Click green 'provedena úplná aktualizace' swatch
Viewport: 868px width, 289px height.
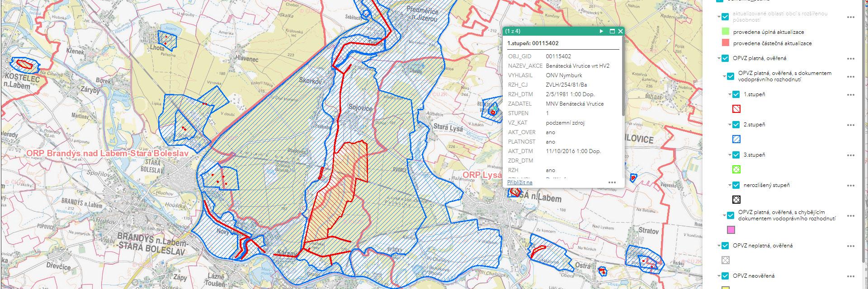[x=726, y=32]
